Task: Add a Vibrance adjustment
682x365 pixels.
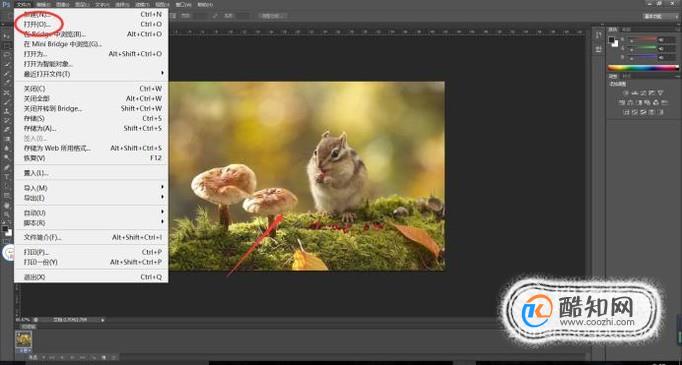Action: click(x=660, y=93)
